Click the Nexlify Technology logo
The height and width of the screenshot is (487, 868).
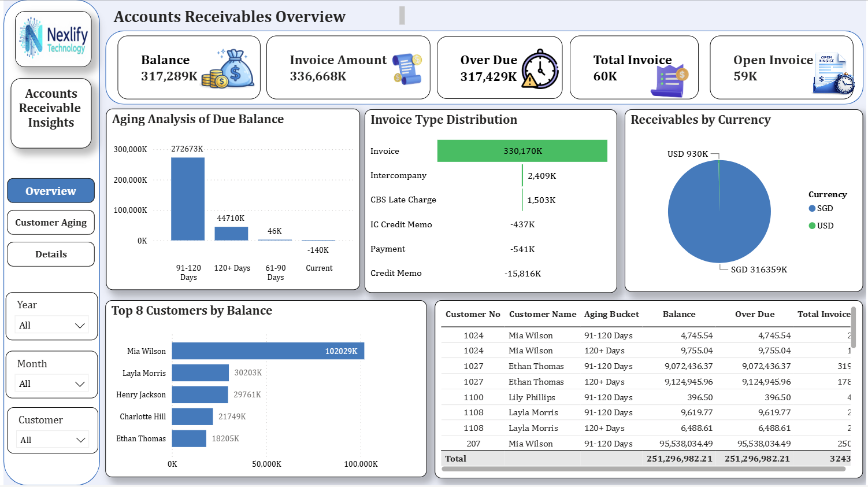(53, 38)
